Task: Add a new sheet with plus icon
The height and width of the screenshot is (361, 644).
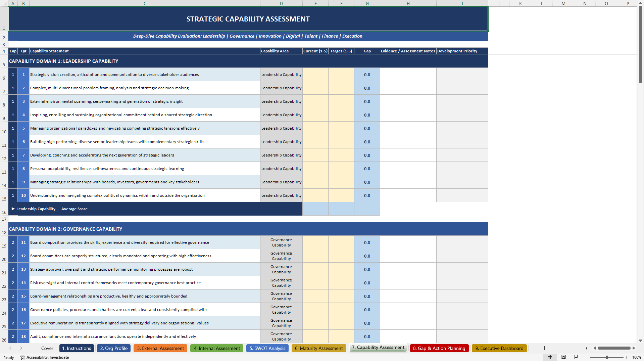Action: click(x=544, y=348)
